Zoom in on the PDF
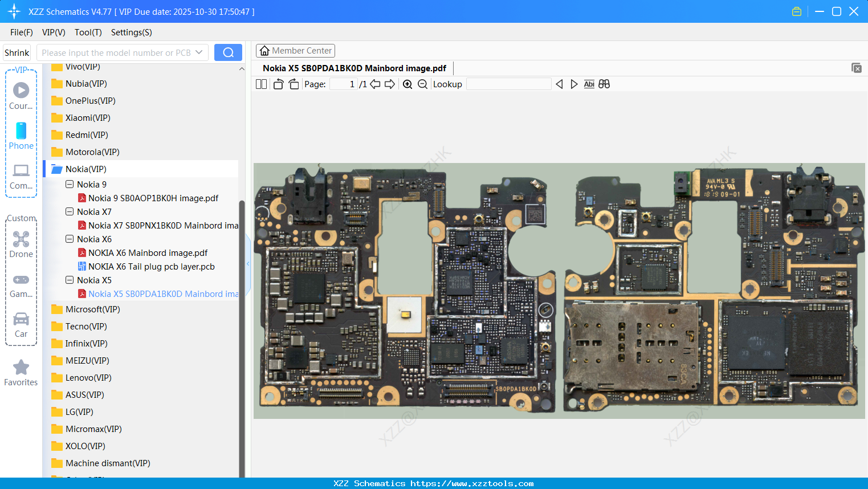868x489 pixels. (x=407, y=84)
